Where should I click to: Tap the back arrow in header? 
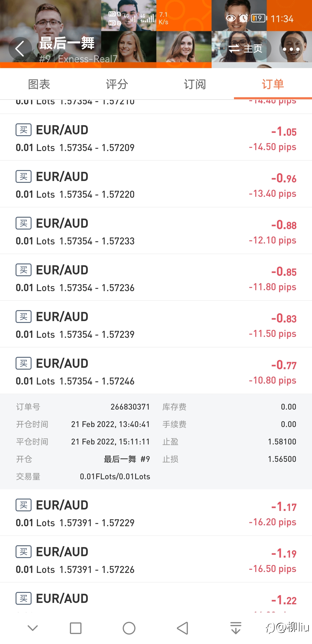point(20,49)
